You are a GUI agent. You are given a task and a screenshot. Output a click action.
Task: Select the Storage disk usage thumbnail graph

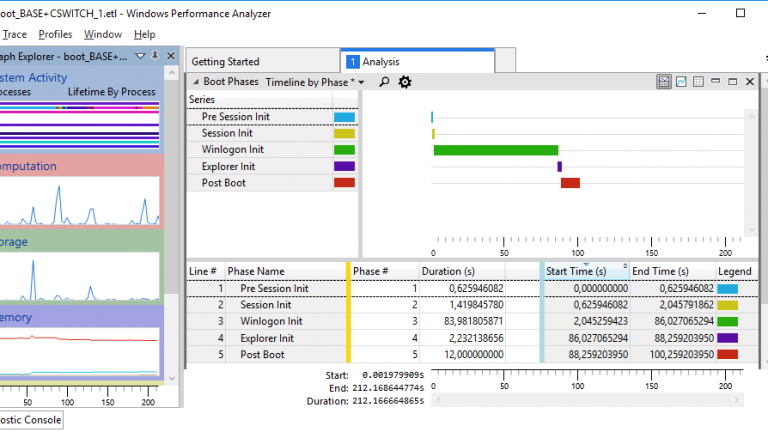[79, 276]
